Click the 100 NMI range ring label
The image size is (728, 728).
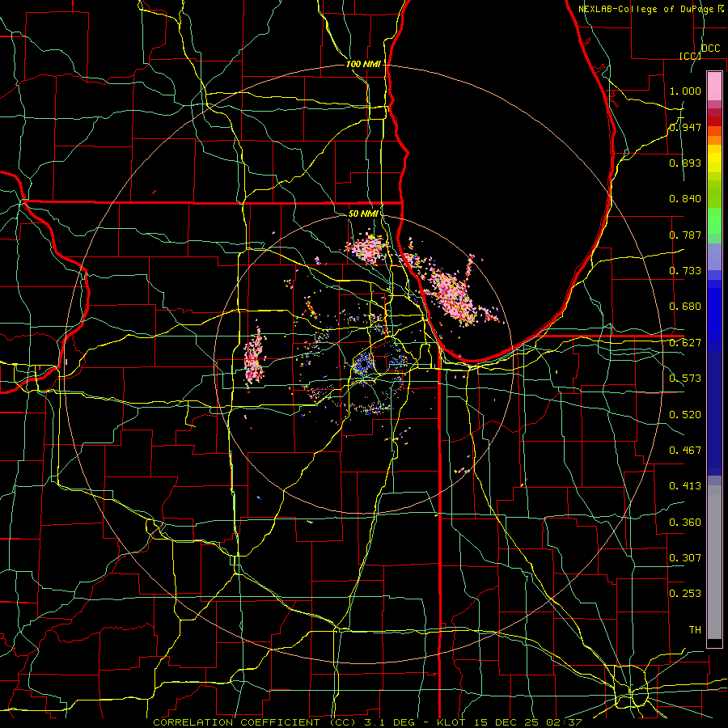coord(363,64)
